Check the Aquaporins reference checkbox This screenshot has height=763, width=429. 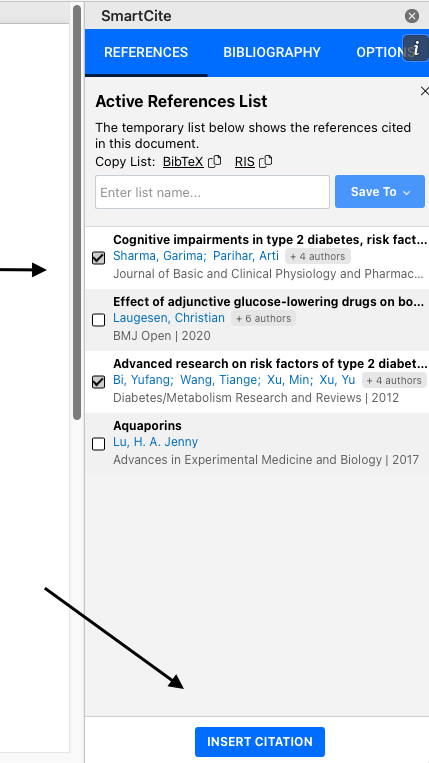[98, 444]
